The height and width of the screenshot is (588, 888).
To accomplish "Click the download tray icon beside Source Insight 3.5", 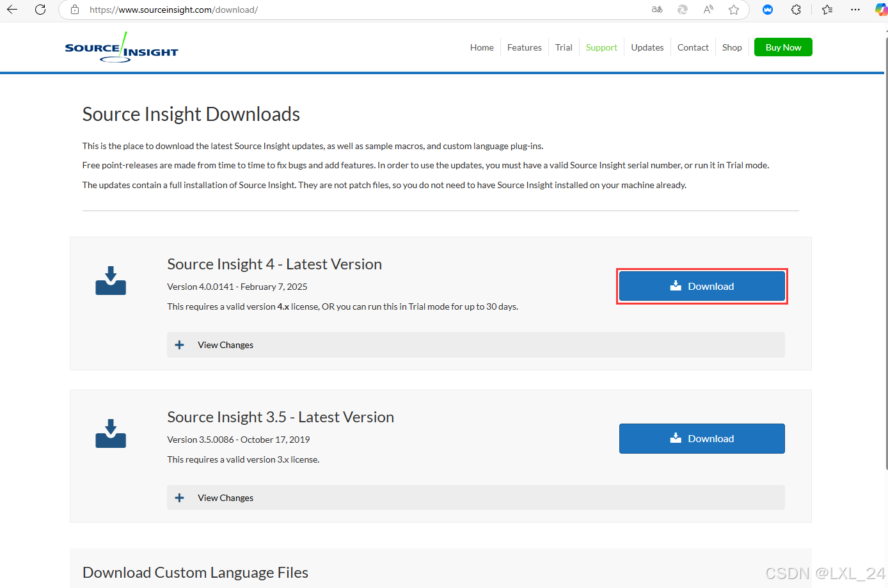I will pos(111,433).
